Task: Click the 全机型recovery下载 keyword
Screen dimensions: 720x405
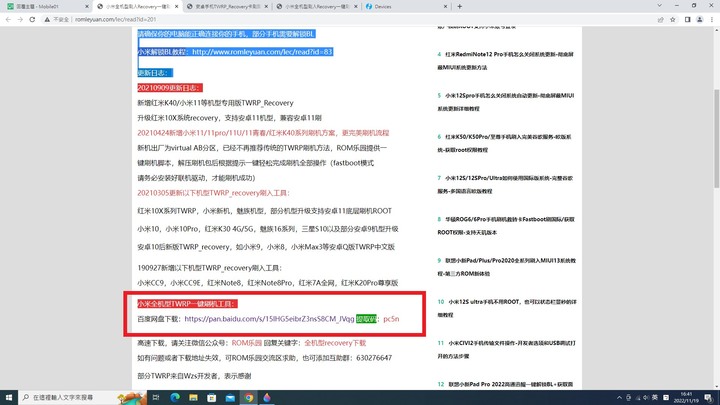Action: 335,343
